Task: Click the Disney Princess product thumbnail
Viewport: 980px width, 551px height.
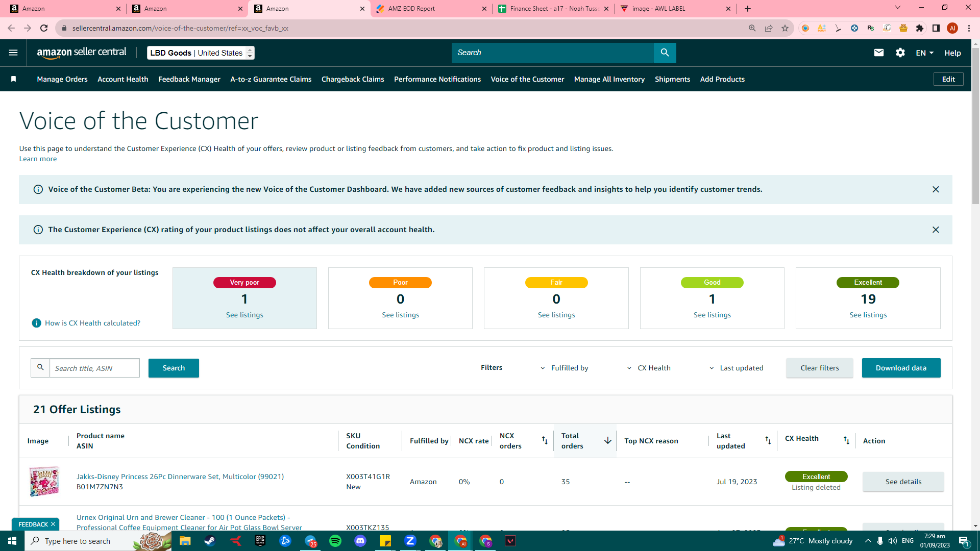Action: [44, 481]
